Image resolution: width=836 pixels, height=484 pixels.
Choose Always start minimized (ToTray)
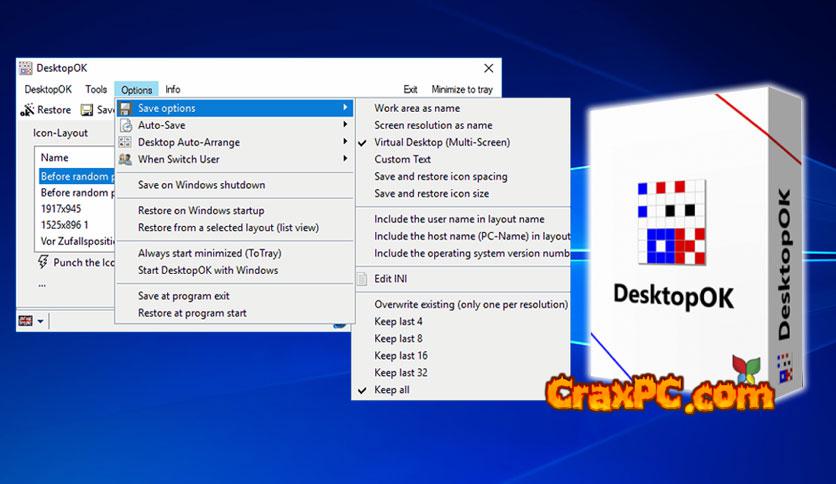pyautogui.click(x=210, y=253)
